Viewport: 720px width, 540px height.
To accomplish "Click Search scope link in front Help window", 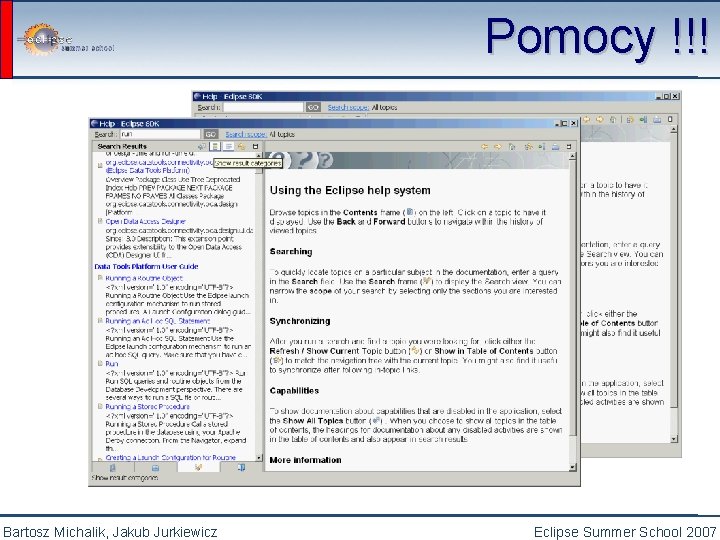I will tap(246, 135).
